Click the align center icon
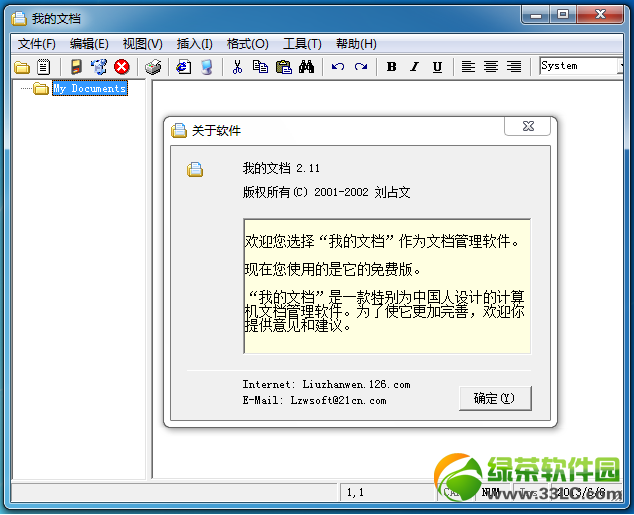This screenshot has width=634, height=515. click(491, 67)
